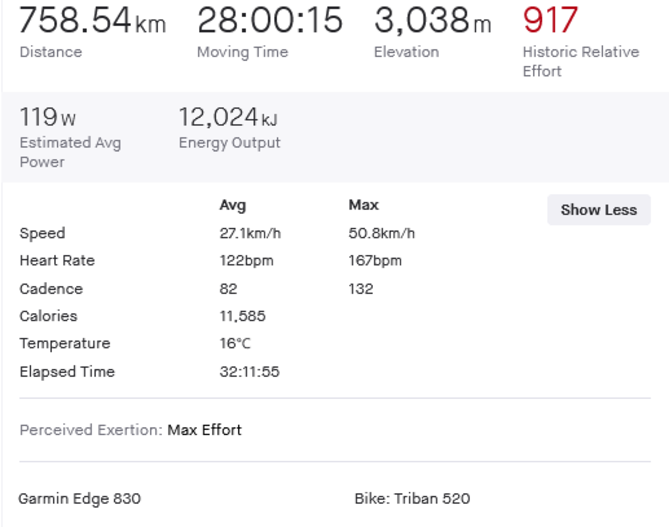Click the 32:11:55 elapsed time value
Viewport: 669px width, 527px height.
click(249, 372)
